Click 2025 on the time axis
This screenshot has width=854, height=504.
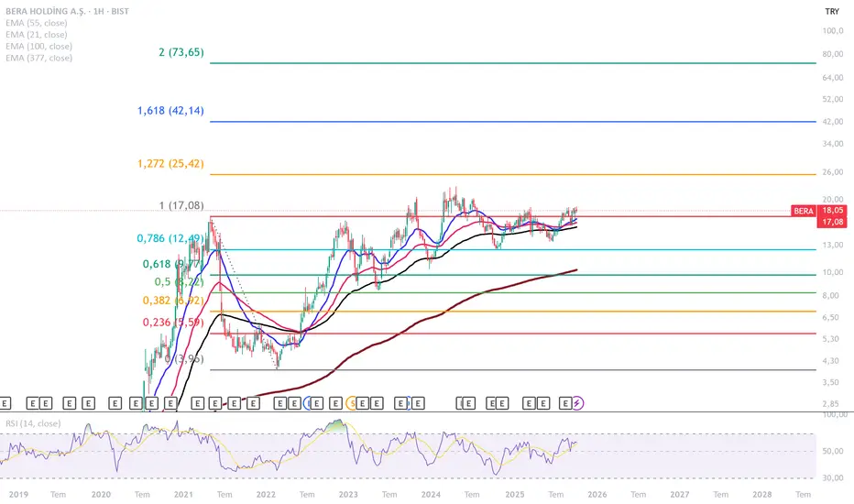515,494
